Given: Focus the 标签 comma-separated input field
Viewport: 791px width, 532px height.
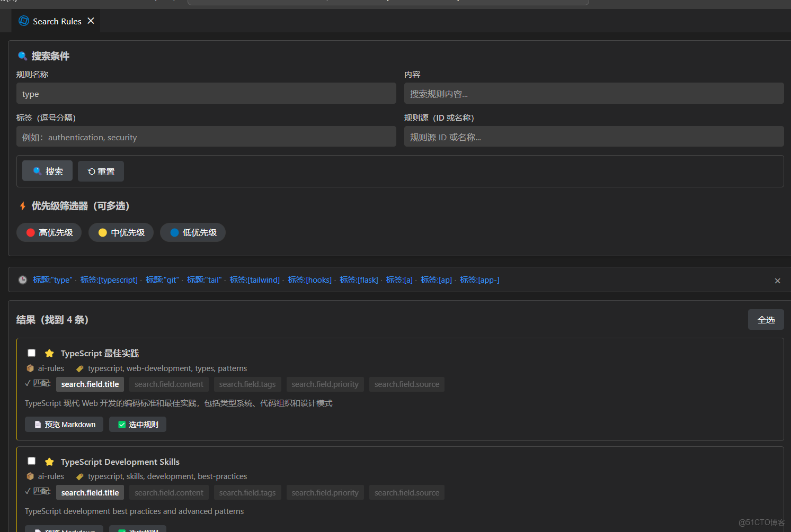Looking at the screenshot, I should pos(206,137).
